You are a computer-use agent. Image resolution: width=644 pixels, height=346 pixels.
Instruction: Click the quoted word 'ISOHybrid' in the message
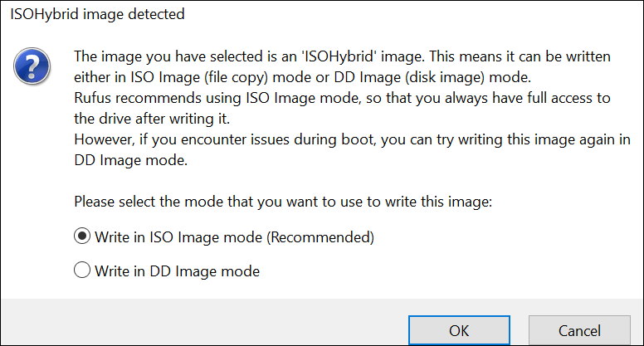pyautogui.click(x=339, y=56)
